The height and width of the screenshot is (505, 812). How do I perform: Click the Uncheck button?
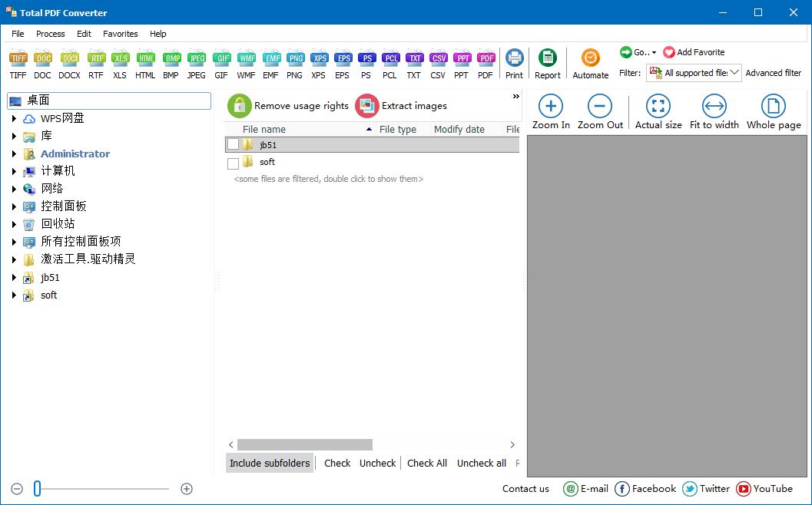pyautogui.click(x=377, y=463)
